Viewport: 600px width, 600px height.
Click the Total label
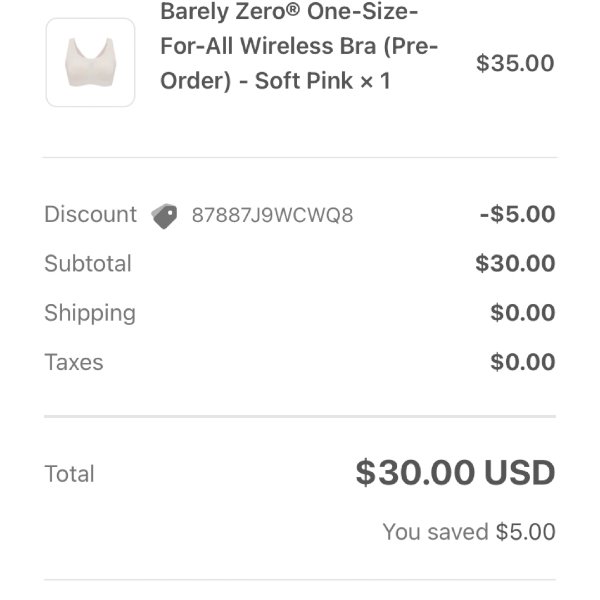coord(69,474)
